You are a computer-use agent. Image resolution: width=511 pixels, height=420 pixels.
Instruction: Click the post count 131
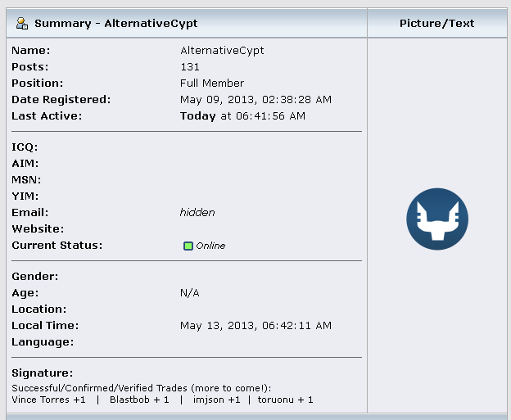[190, 67]
